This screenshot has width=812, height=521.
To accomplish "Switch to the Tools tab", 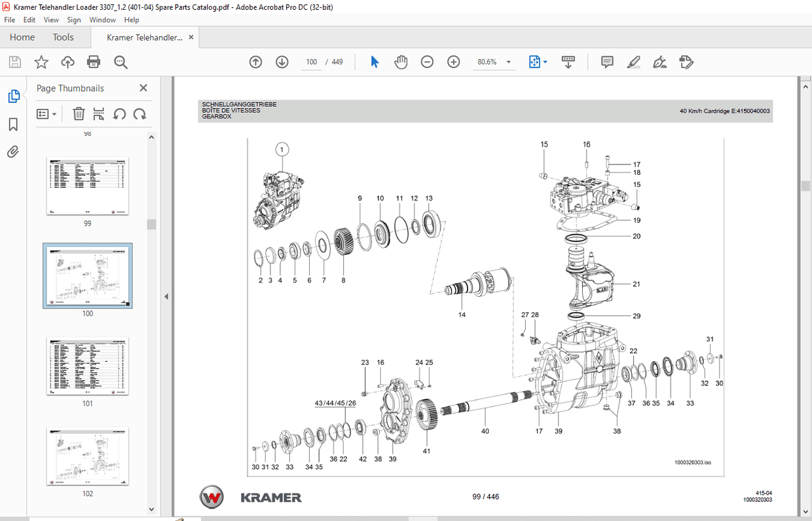I will (x=63, y=37).
